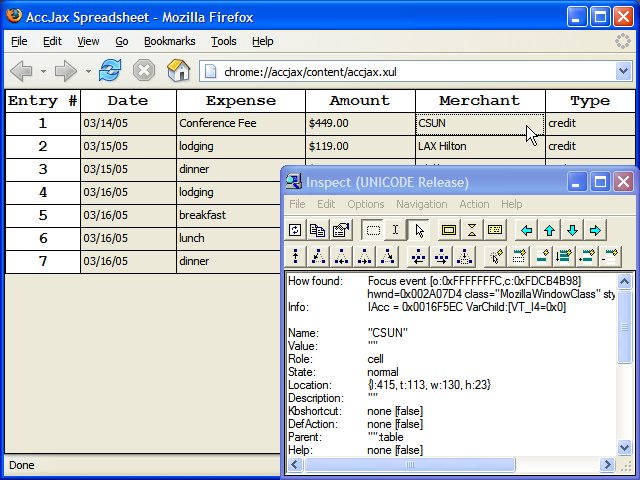The image size is (640, 480).
Task: Toggle the watch caret I-beam button
Action: click(395, 230)
